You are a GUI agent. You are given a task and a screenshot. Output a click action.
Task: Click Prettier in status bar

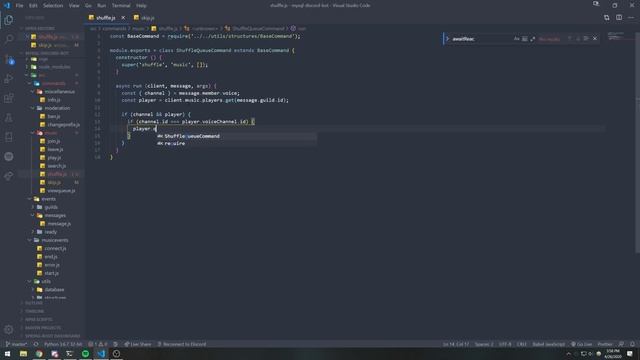tap(605, 344)
